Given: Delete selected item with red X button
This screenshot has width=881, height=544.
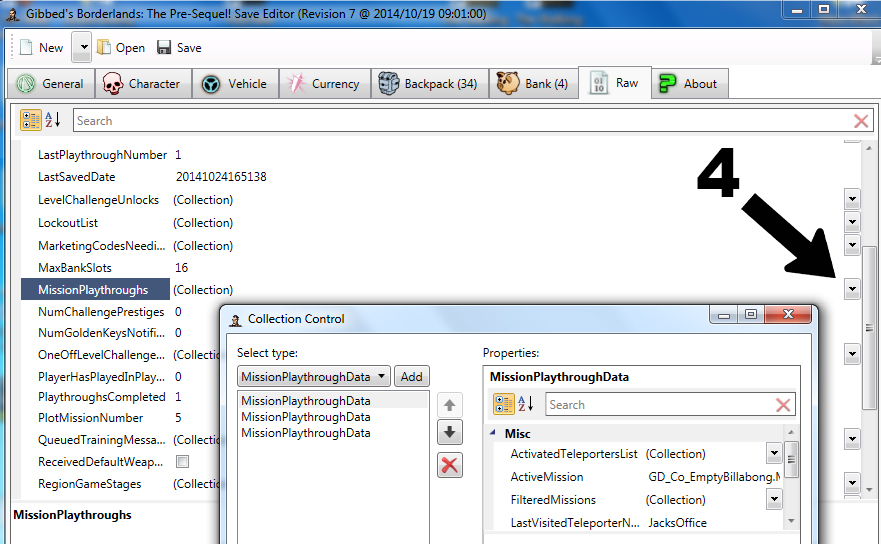Looking at the screenshot, I should [x=449, y=465].
